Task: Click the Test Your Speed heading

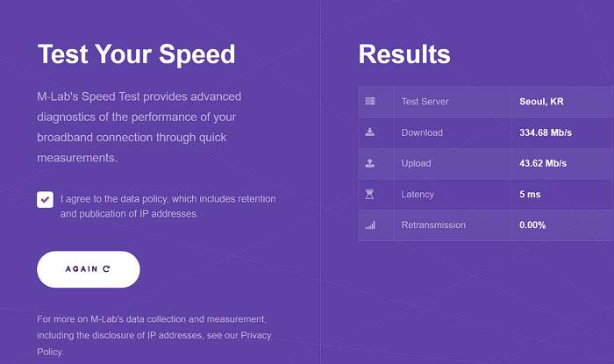Action: click(x=136, y=54)
